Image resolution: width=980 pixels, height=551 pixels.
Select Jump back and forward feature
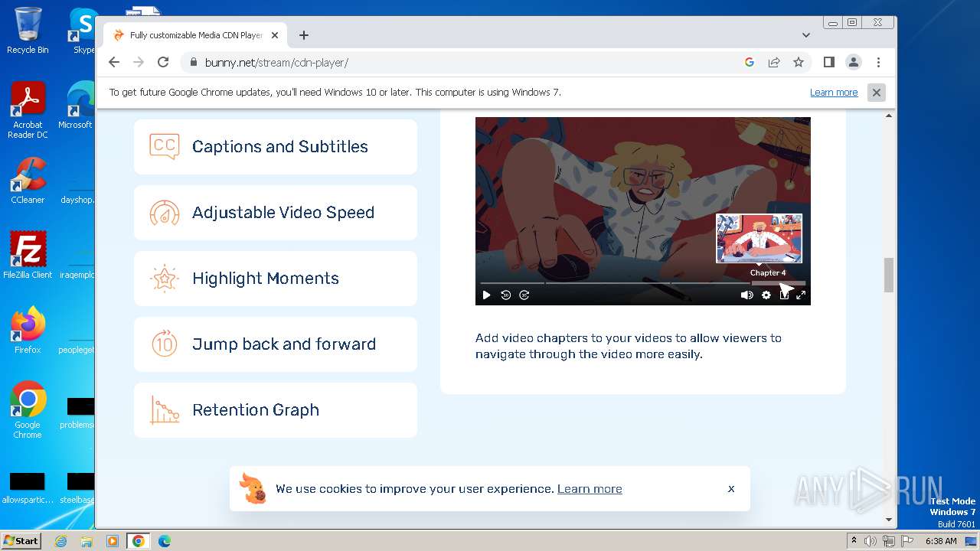click(276, 344)
